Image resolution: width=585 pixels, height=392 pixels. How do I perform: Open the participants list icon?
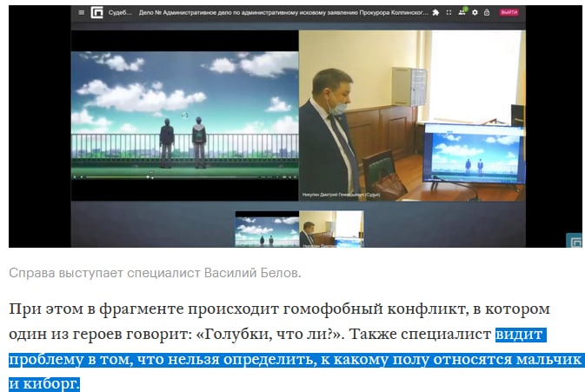click(x=462, y=12)
